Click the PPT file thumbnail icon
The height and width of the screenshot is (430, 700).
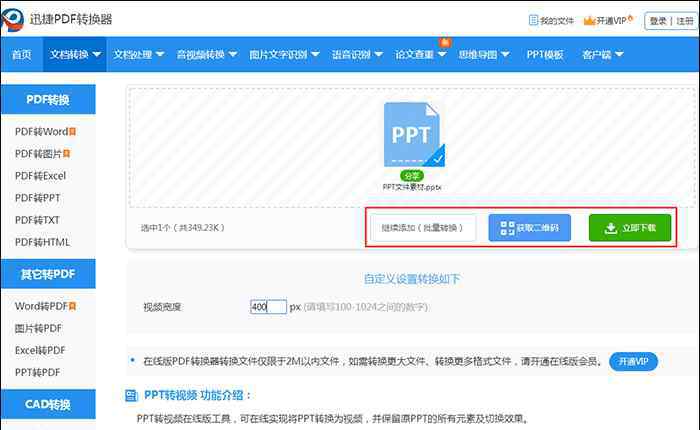413,133
